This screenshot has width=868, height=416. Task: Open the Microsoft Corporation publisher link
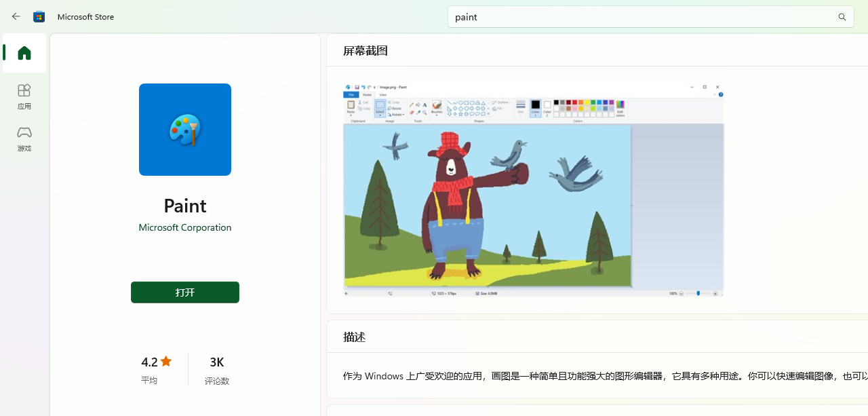185,227
